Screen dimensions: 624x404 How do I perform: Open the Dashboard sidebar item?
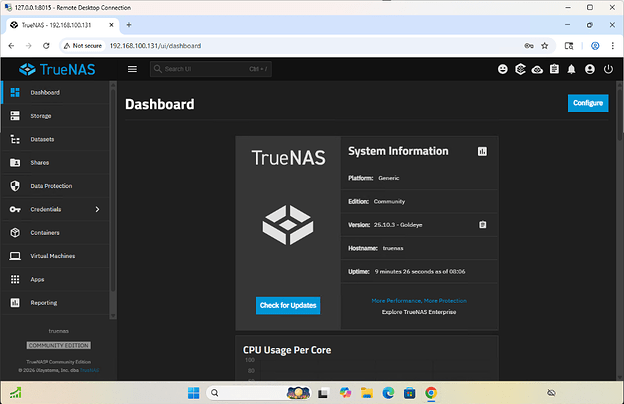tap(56, 92)
